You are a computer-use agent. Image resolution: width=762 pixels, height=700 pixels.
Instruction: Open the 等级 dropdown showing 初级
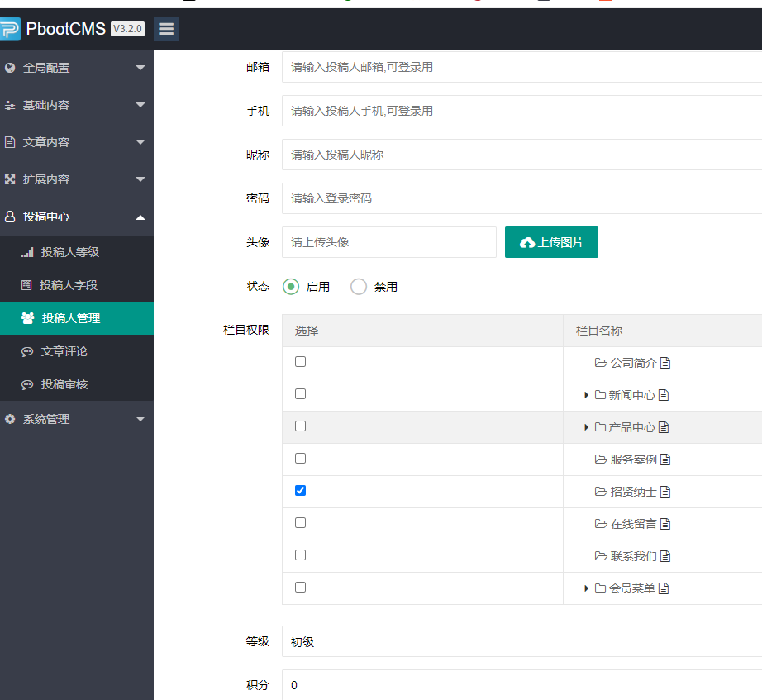[521, 641]
